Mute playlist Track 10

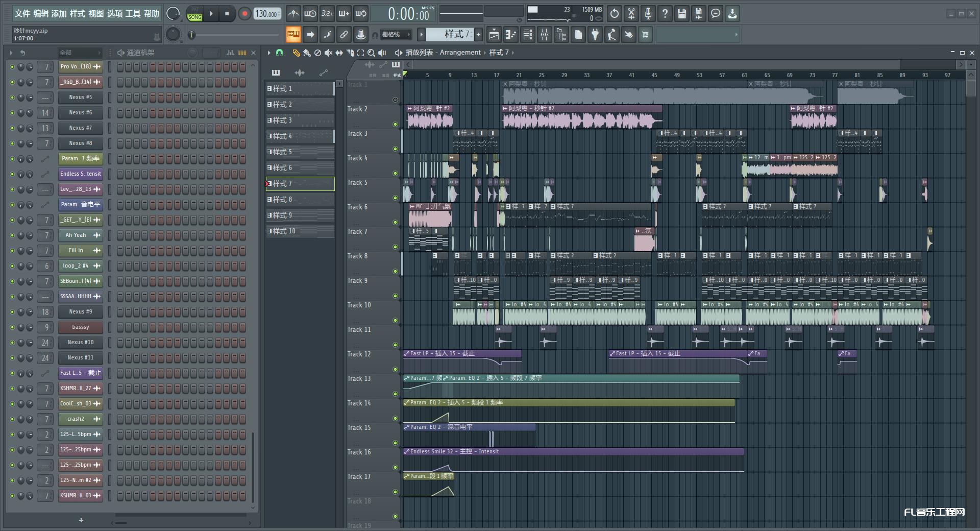pyautogui.click(x=395, y=321)
